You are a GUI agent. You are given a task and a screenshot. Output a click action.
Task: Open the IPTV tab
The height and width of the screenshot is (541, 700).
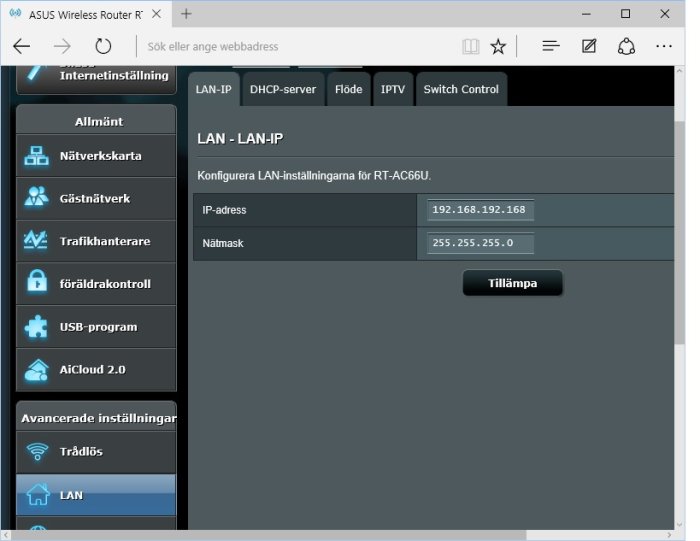tap(393, 89)
